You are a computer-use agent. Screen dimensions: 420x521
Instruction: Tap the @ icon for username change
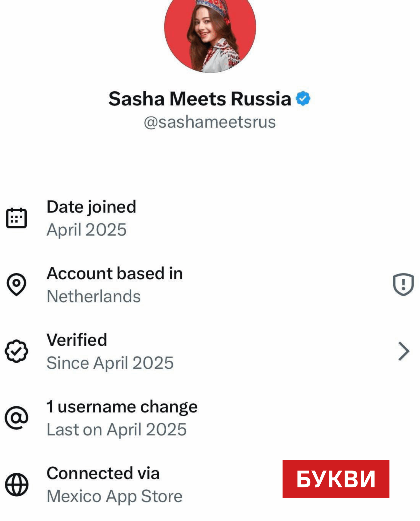(16, 418)
